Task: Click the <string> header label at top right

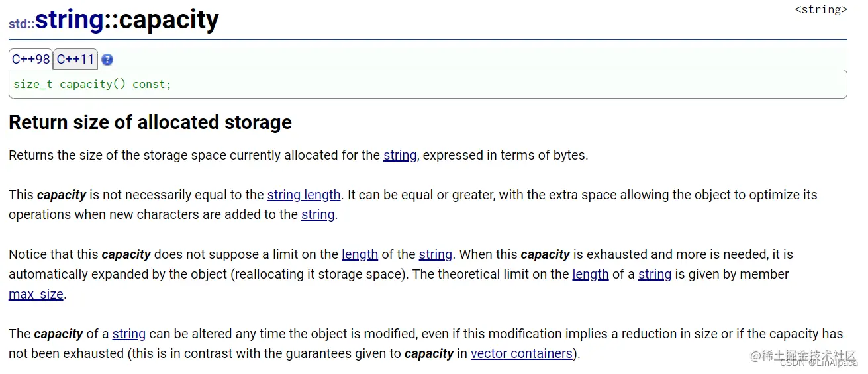Action: click(x=821, y=9)
